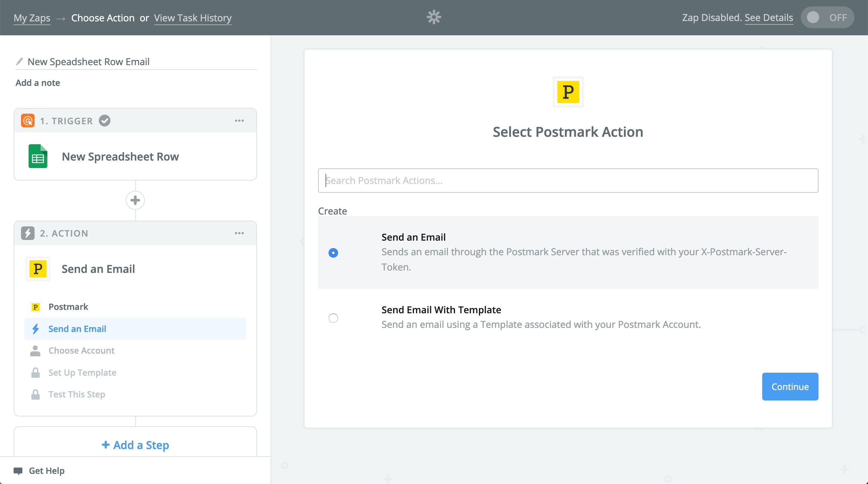This screenshot has height=484, width=868.
Task: Open the Set Up Template step
Action: (135, 372)
